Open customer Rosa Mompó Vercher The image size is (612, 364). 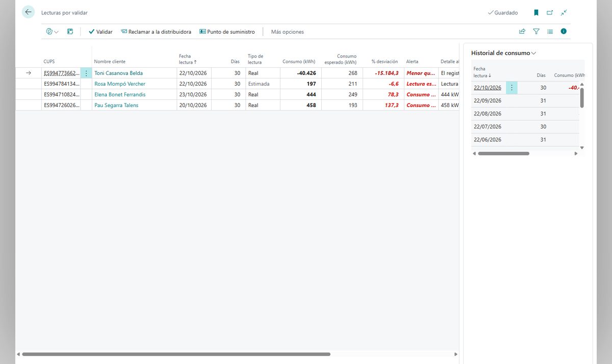click(x=120, y=84)
